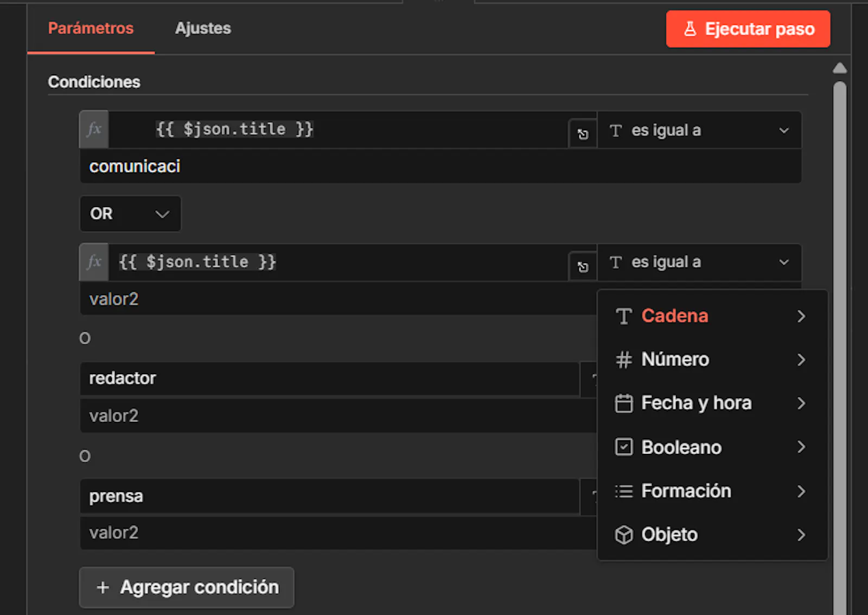The height and width of the screenshot is (615, 868).
Task: Click the Condiciones section heading
Action: (94, 82)
